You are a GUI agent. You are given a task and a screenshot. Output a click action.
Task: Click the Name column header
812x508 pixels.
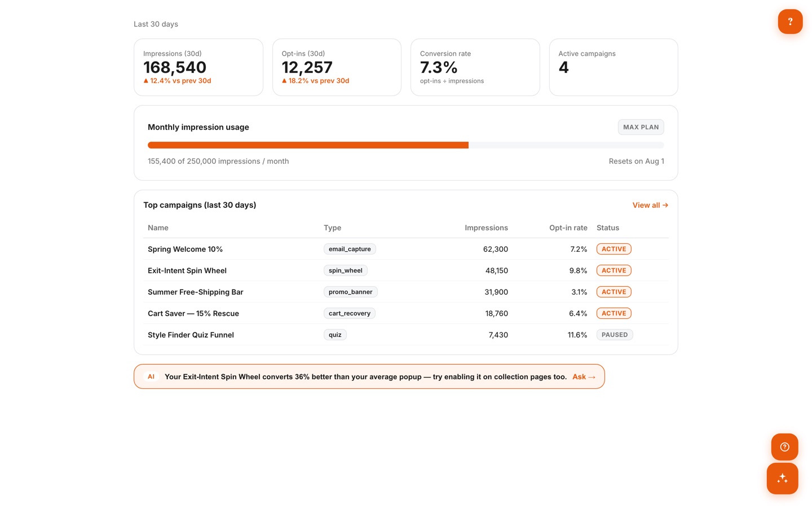point(158,227)
